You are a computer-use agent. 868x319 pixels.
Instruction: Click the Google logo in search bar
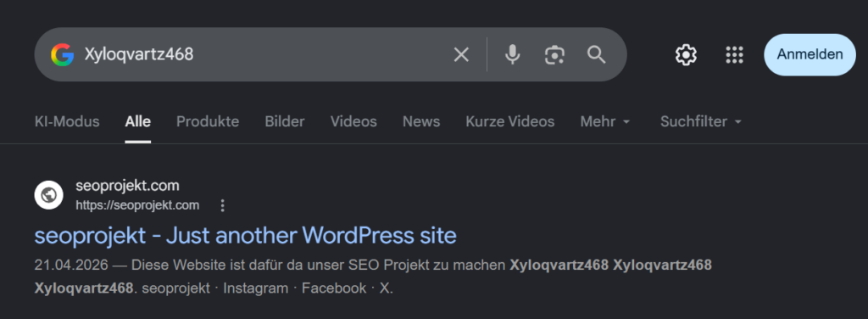[x=63, y=55]
